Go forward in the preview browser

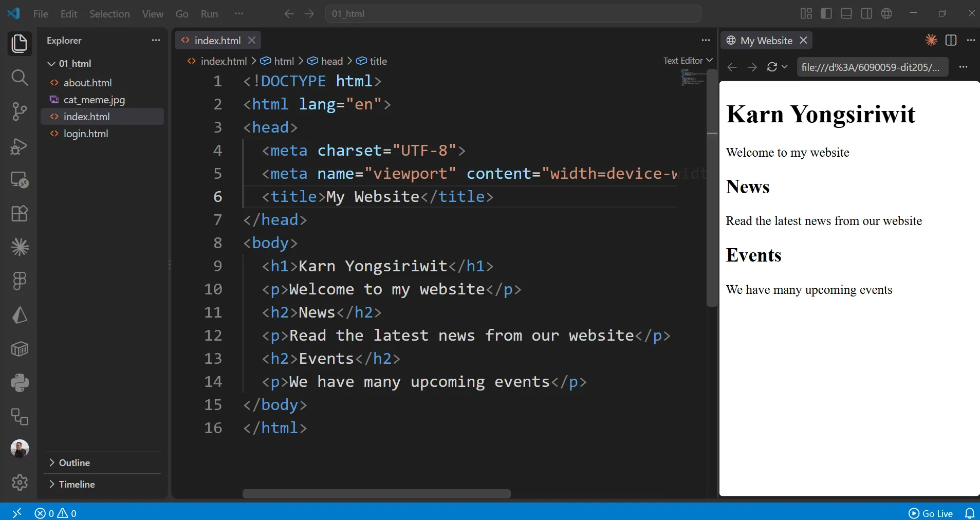(x=752, y=67)
